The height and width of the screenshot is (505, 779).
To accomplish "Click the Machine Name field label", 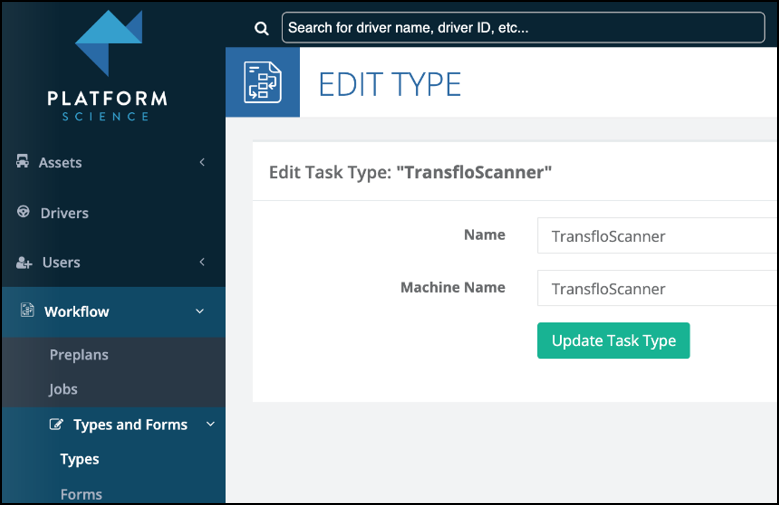I will [453, 287].
